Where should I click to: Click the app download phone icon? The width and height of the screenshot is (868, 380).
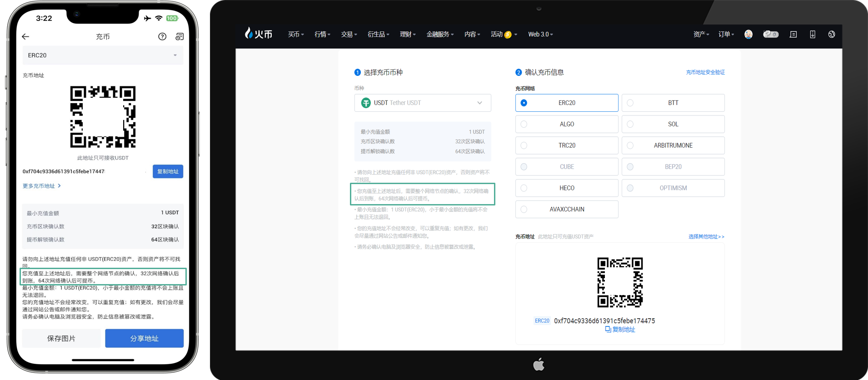pyautogui.click(x=813, y=34)
